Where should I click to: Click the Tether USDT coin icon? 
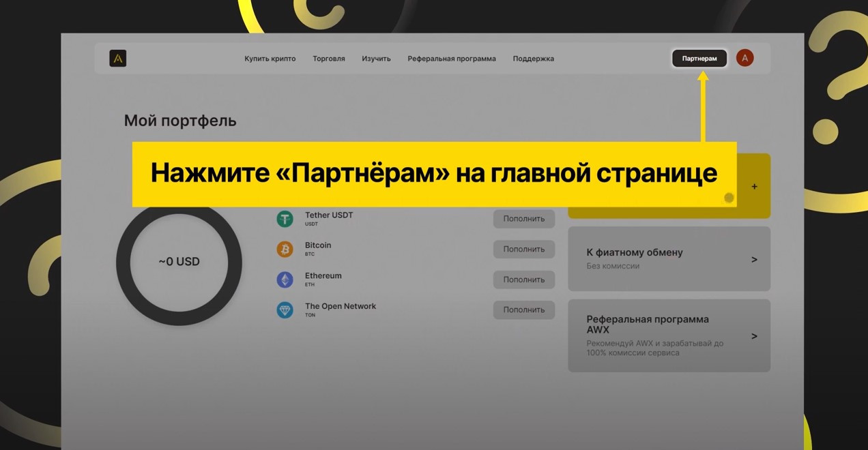click(285, 219)
